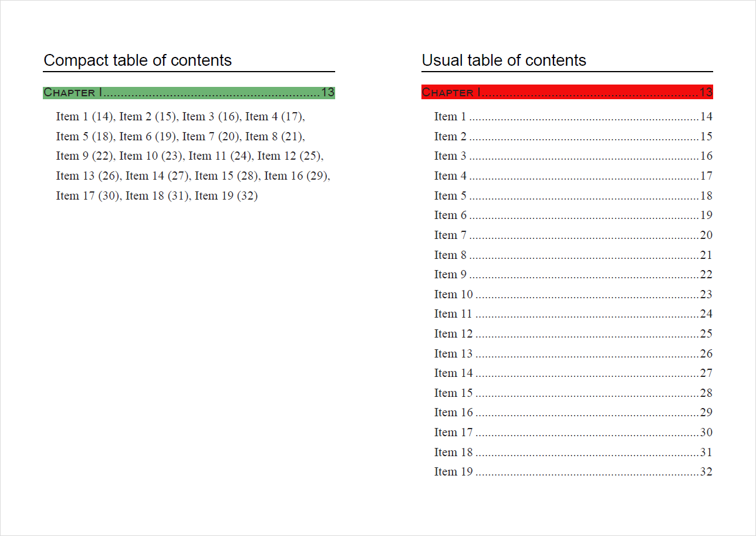Click page number 24 for Item 11
The width and height of the screenshot is (756, 536).
tap(706, 314)
